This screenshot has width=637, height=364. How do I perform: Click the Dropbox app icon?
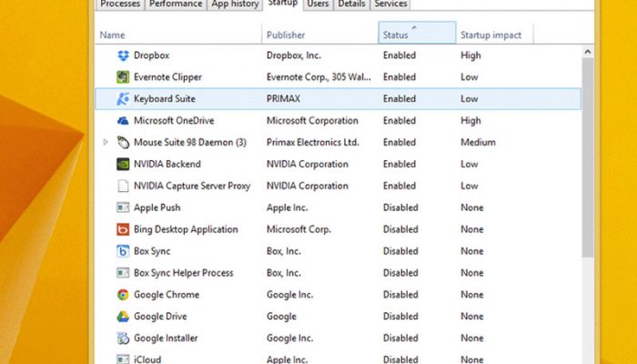123,56
